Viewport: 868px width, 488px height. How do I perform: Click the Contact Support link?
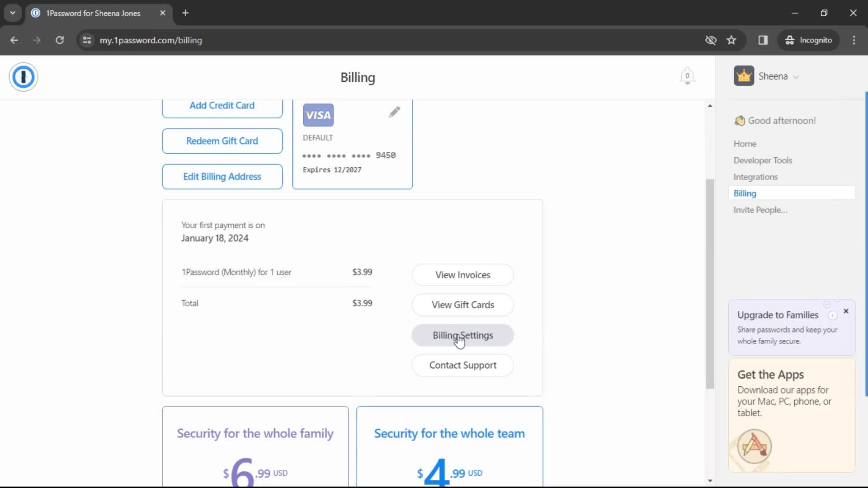[462, 365]
